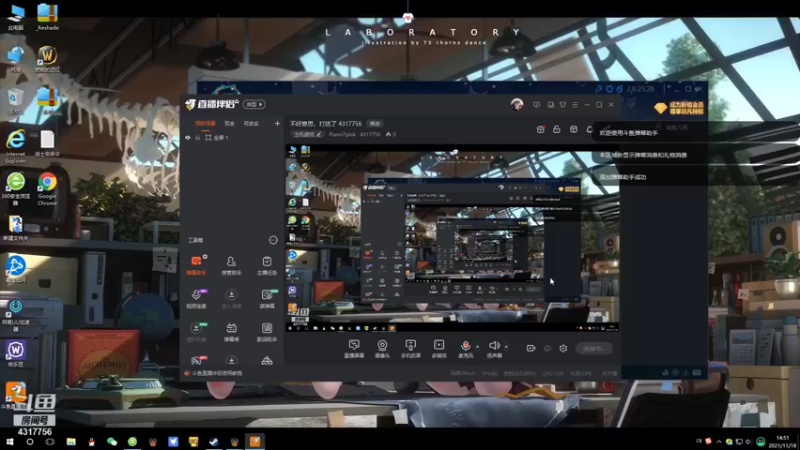Click the car icon tool in the toolbox
Image resolution: width=800 pixels, height=450 pixels.
267,361
